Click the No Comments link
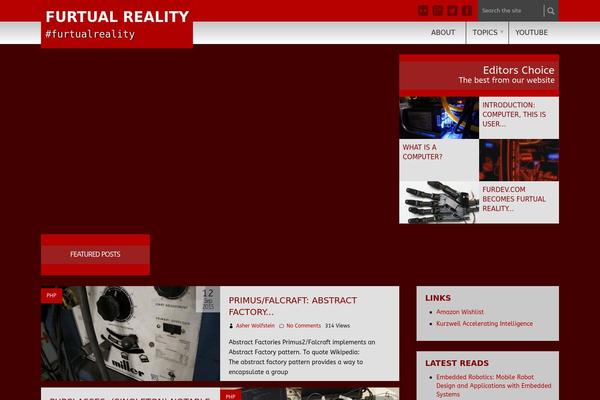 pyautogui.click(x=303, y=326)
